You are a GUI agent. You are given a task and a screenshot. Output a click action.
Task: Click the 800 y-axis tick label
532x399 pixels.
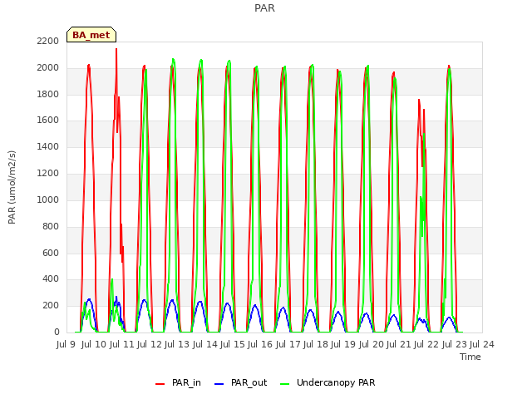coord(51,226)
